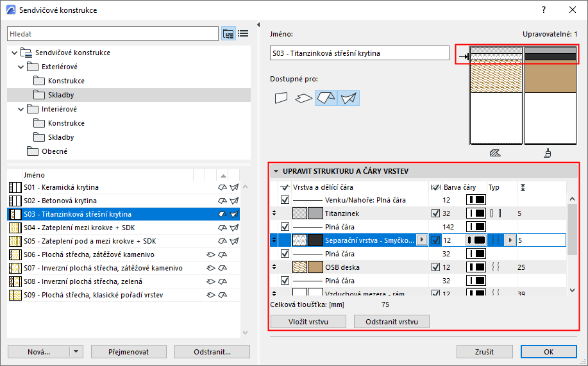
Task: Click the Separační vrstva dark surface swatch
Action: click(315, 240)
